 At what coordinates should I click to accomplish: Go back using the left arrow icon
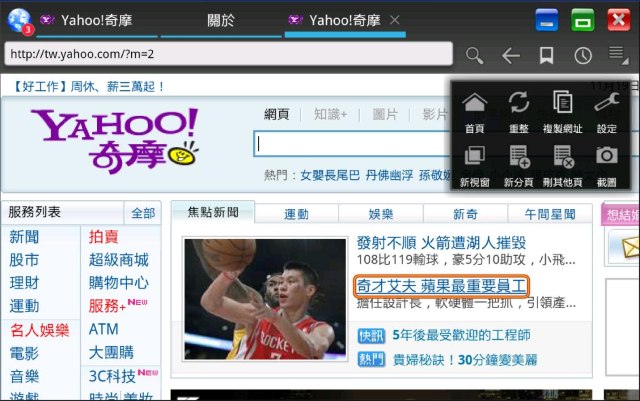coord(511,55)
